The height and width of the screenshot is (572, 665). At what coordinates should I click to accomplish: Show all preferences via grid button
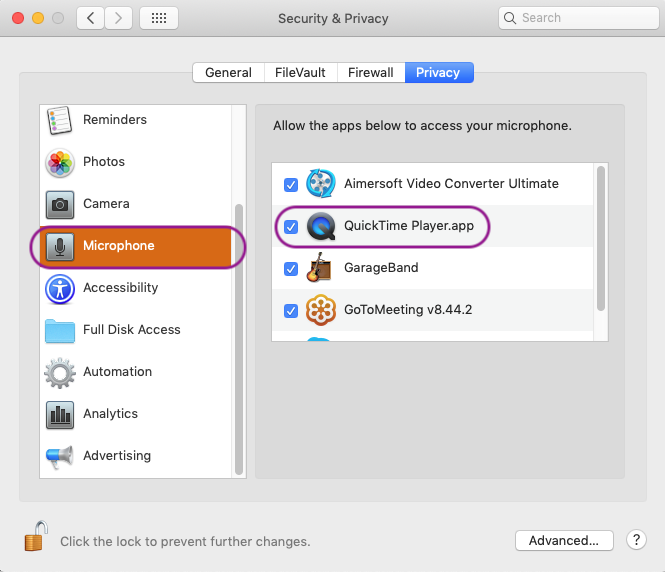(x=159, y=18)
